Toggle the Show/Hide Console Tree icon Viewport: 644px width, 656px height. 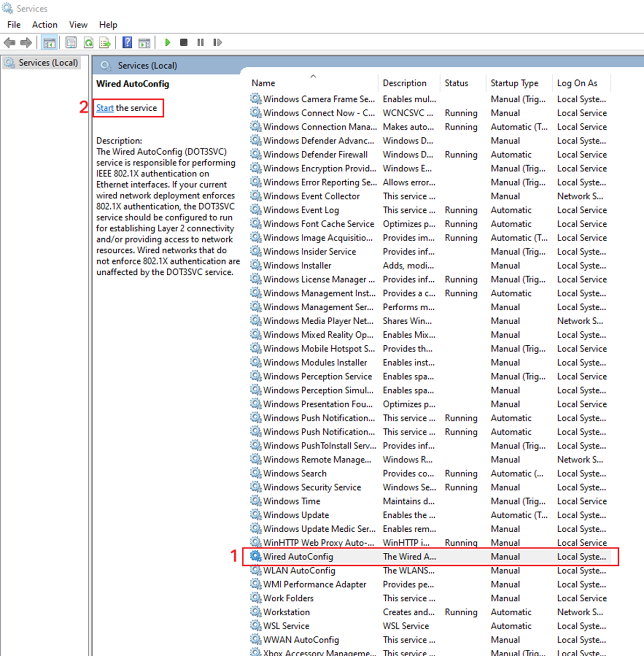pyautogui.click(x=50, y=43)
